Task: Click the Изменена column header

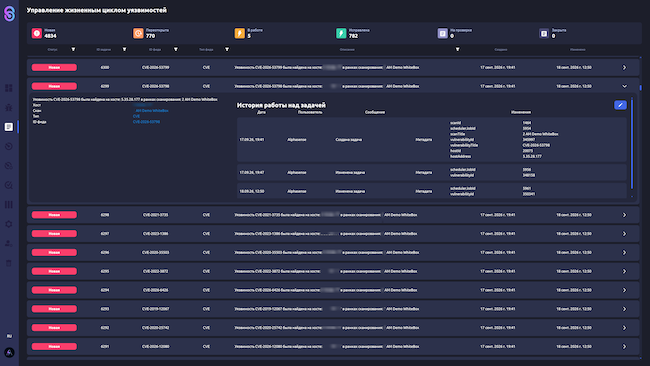Action: 577,49
